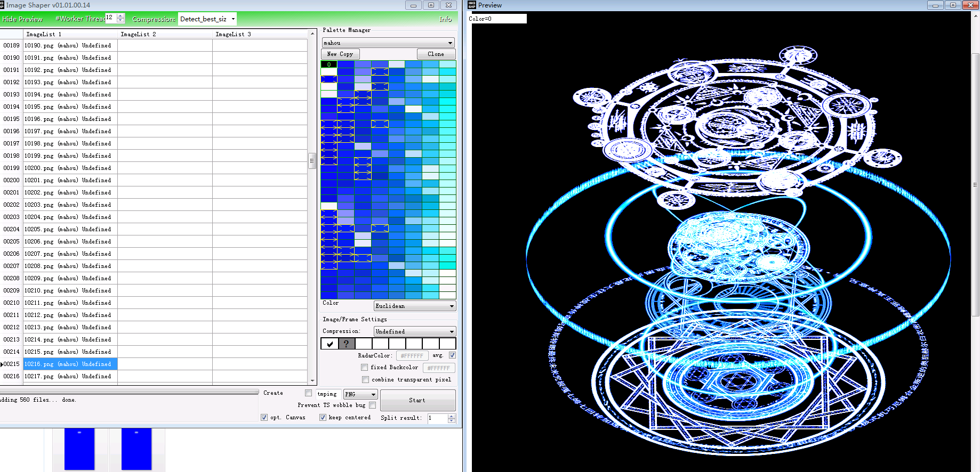Click the Split result number field
Viewport: 980px width, 472px height.
pos(438,418)
